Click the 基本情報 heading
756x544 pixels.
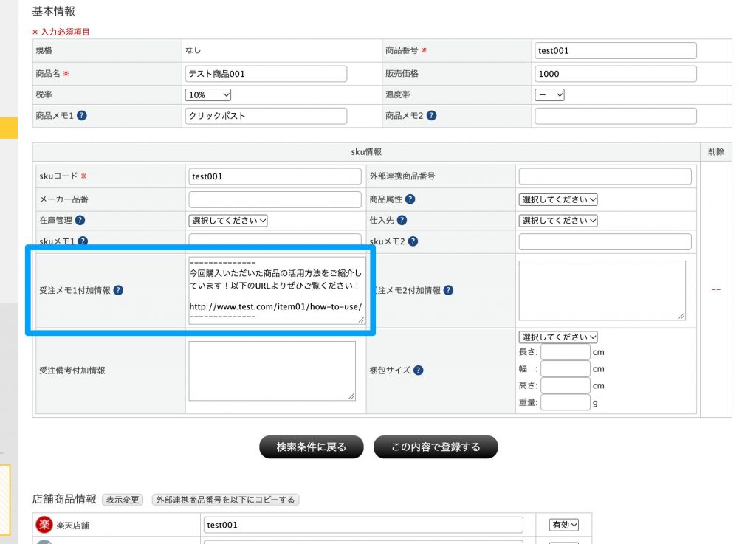(x=53, y=10)
